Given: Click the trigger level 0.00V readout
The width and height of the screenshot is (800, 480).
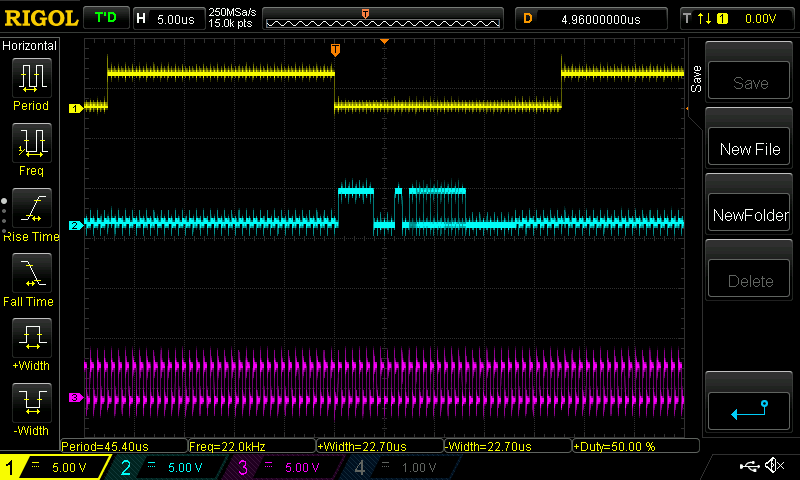Looking at the screenshot, I should [x=760, y=19].
